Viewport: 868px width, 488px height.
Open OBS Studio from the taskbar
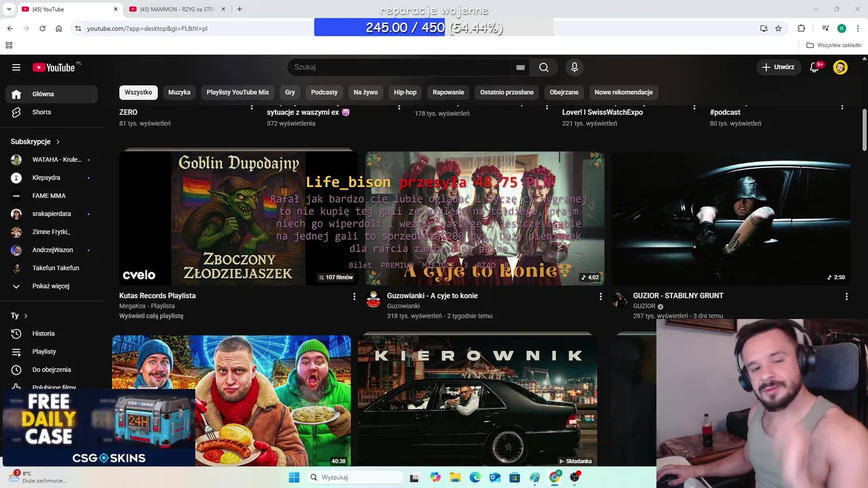(x=574, y=477)
